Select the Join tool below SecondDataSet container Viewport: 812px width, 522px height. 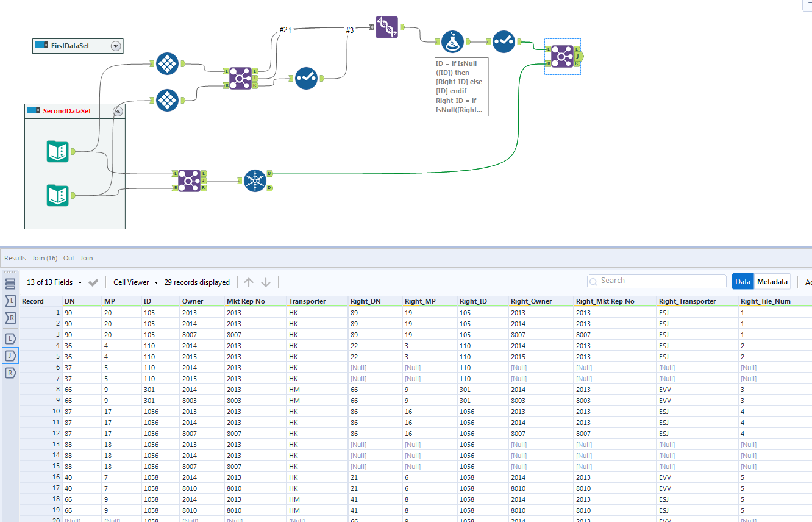tap(190, 181)
